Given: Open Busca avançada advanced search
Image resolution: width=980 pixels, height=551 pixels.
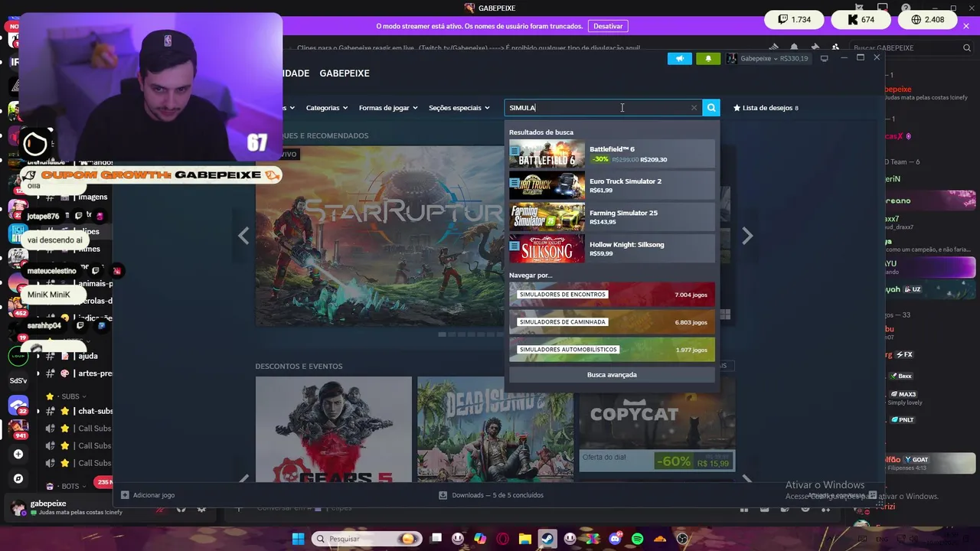Looking at the screenshot, I should pyautogui.click(x=612, y=375).
